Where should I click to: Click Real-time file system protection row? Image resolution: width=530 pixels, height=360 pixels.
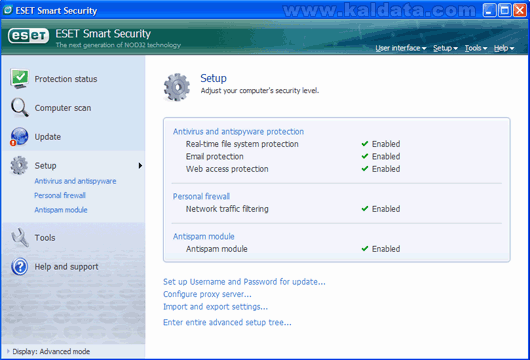[x=242, y=144]
